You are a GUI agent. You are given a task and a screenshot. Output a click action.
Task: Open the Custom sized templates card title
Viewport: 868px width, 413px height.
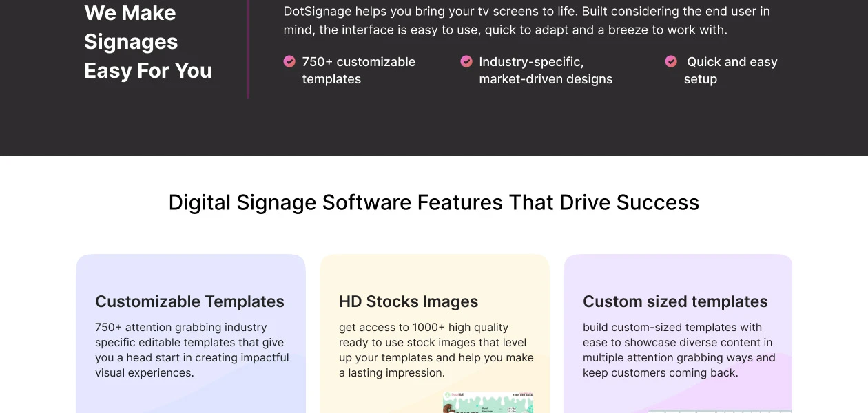[x=674, y=301]
